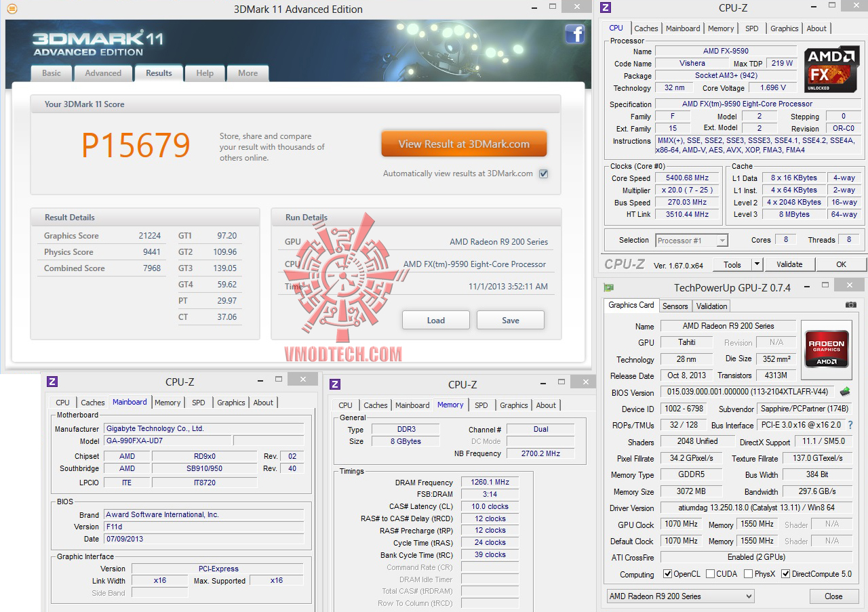Image resolution: width=868 pixels, height=612 pixels.
Task: Click the Save button in Run Details
Action: [511, 321]
